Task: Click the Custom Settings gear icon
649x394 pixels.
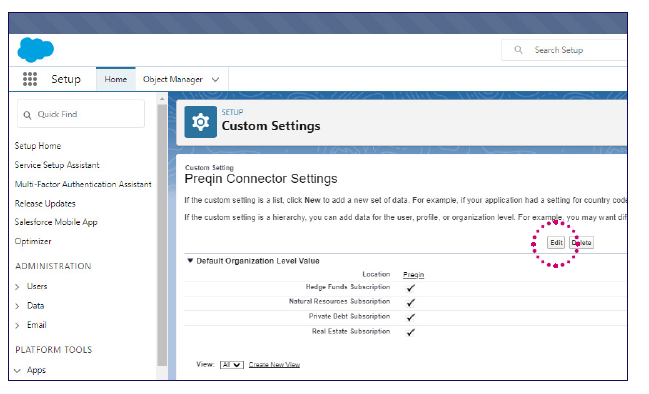Action: coord(200,122)
